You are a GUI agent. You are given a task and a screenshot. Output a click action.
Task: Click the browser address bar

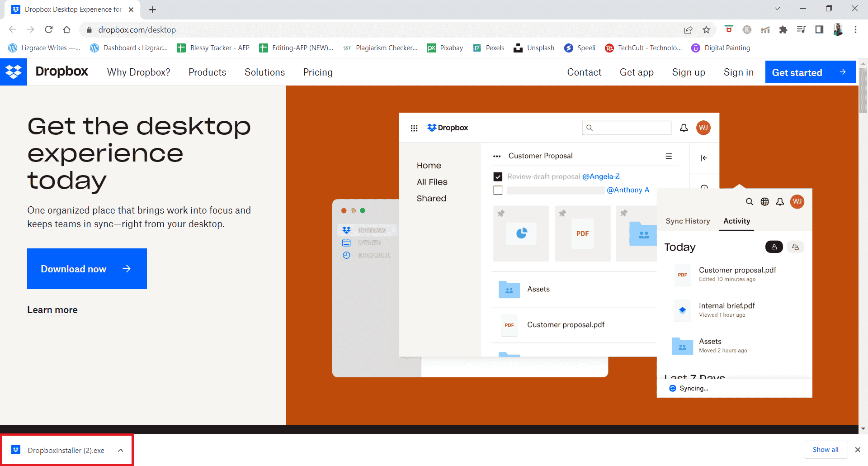pos(271,29)
